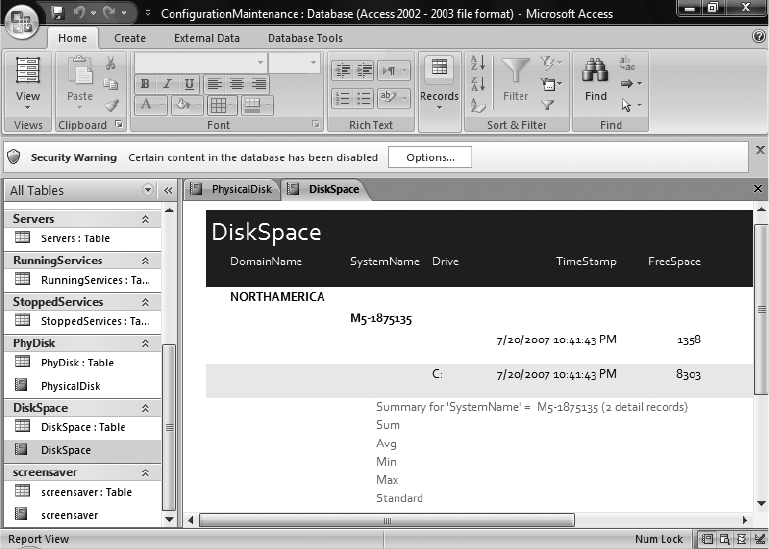
Task: Select screensaver : Table item
Action: point(82,492)
